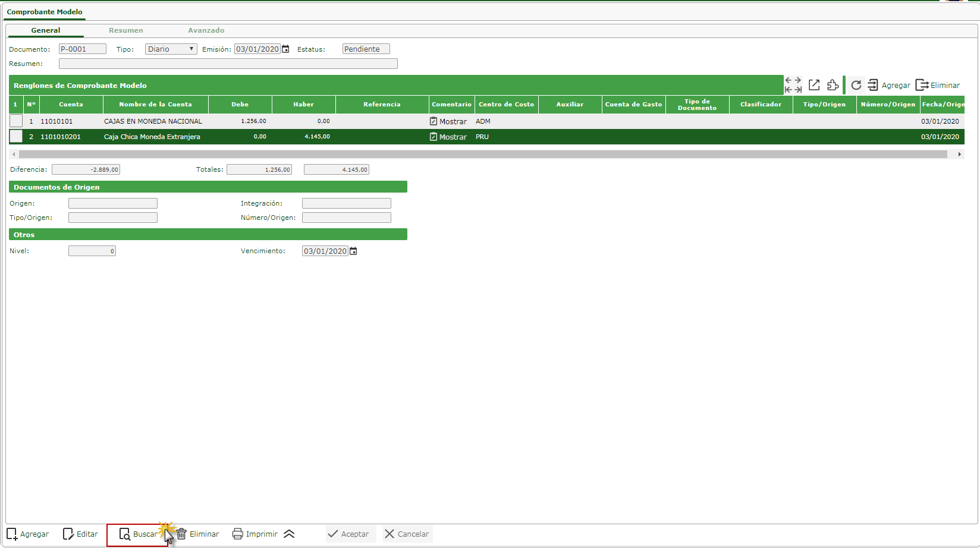Viewport: 980px width, 548px height.
Task: Tick the checkbox for row 1
Action: pos(16,121)
